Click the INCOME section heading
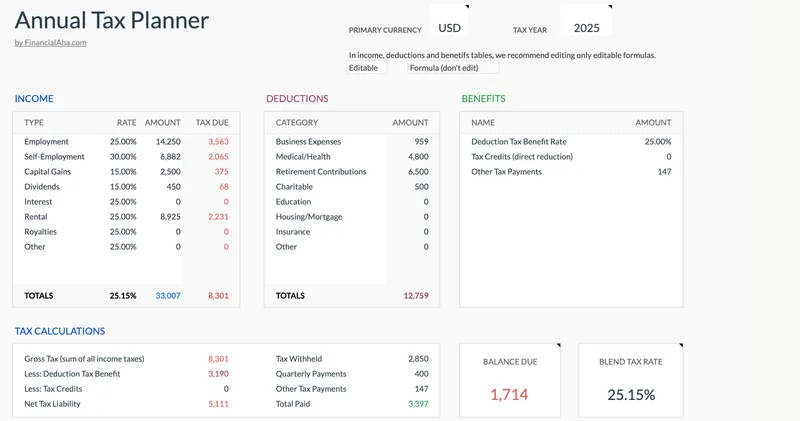The image size is (800, 421). tap(34, 99)
